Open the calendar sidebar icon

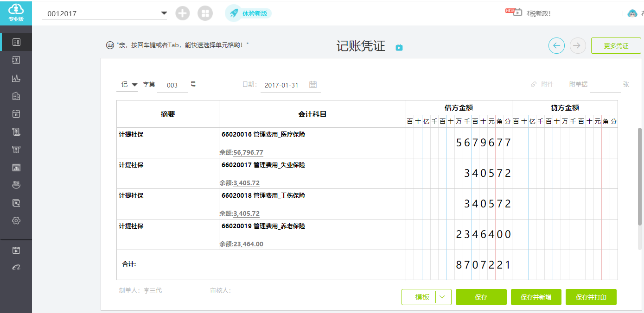(x=16, y=113)
